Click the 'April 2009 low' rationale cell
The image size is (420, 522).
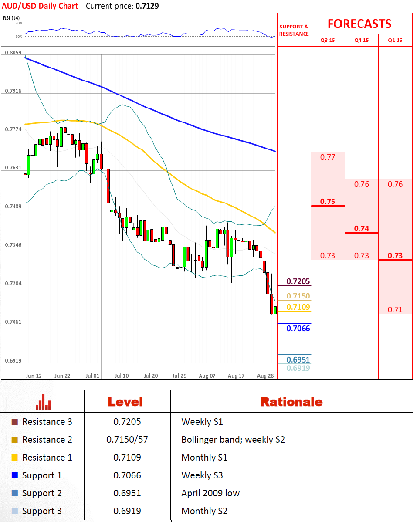[210, 493]
